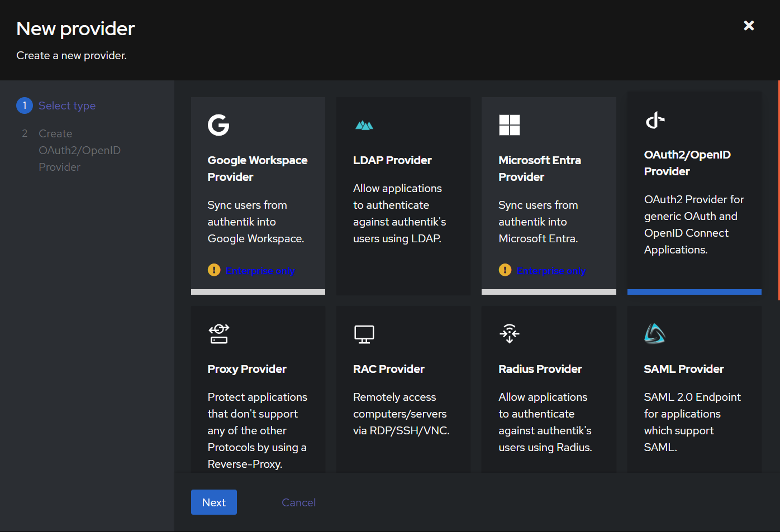This screenshot has height=532, width=780.
Task: Click the 'New provider' dialog heading
Action: click(x=76, y=28)
